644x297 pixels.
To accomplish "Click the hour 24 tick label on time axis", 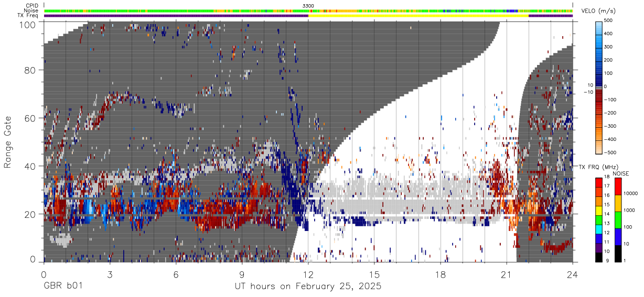I will tap(573, 274).
